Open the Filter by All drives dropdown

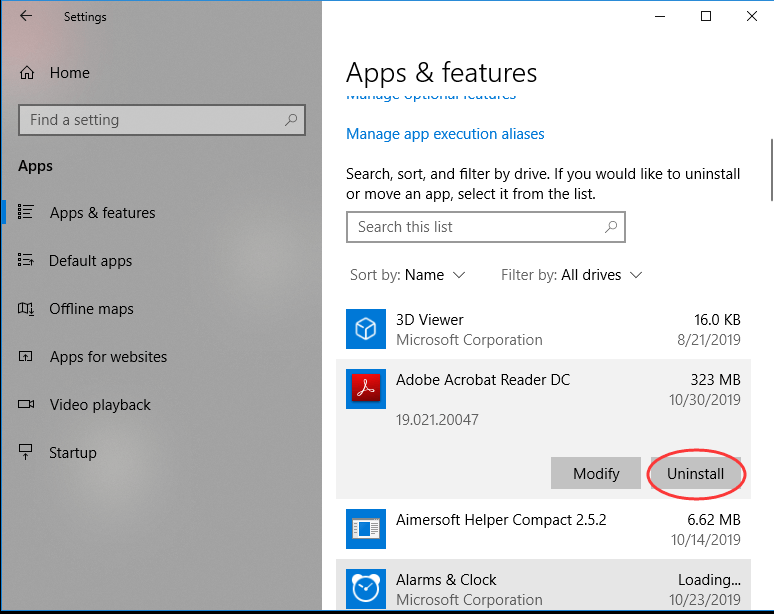[572, 275]
